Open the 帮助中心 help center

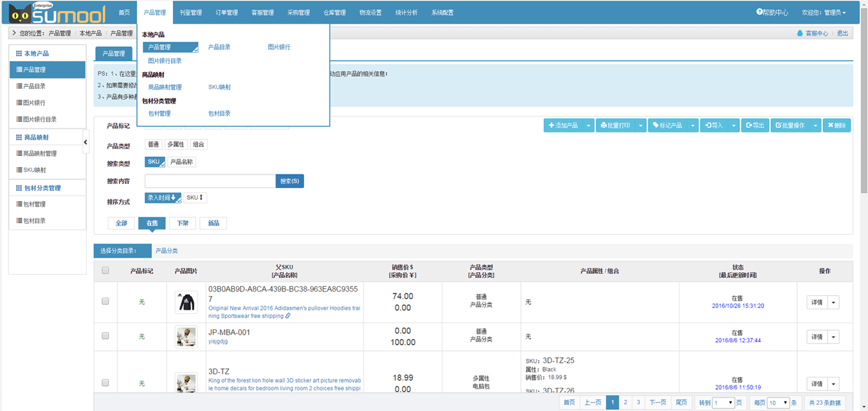click(772, 12)
